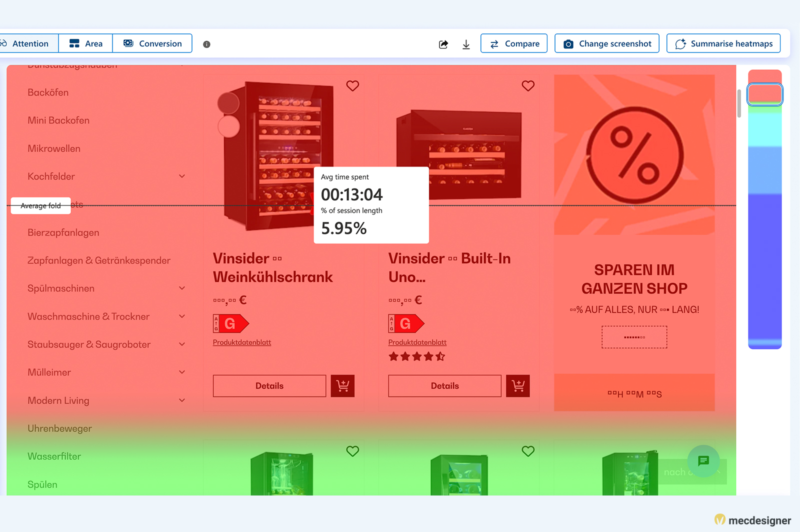Screen dimensions: 800x532
Task: Expand Staubsauger & Saugroboter category
Action: coord(182,344)
